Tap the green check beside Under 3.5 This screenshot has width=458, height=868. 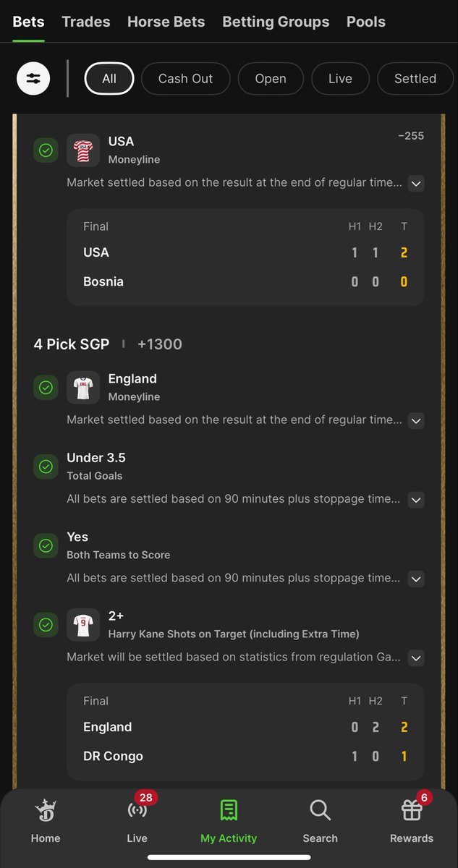[46, 467]
